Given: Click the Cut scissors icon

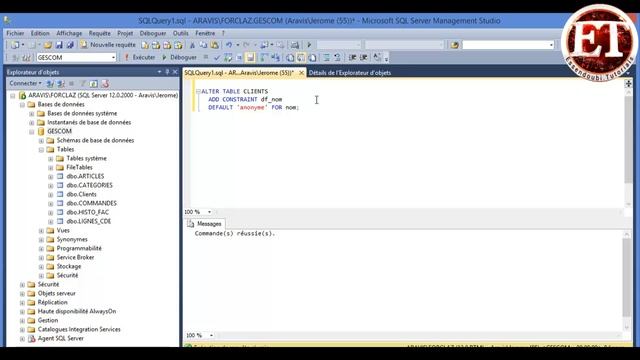Looking at the screenshot, I should coord(192,45).
